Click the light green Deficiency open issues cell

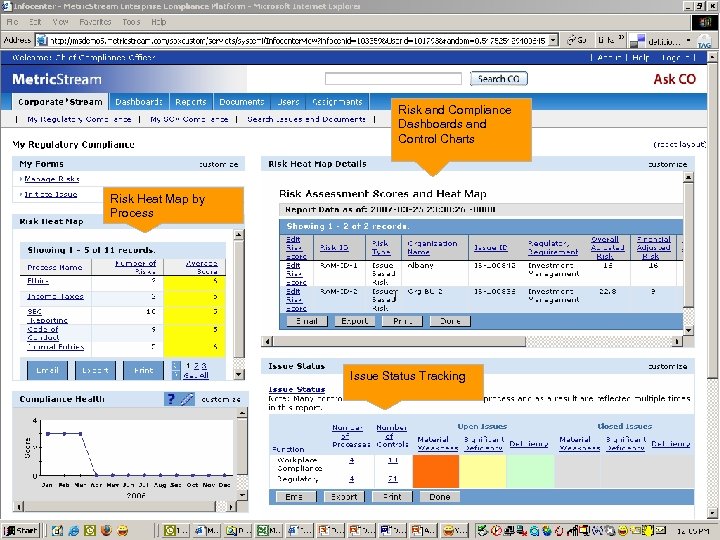(x=530, y=471)
